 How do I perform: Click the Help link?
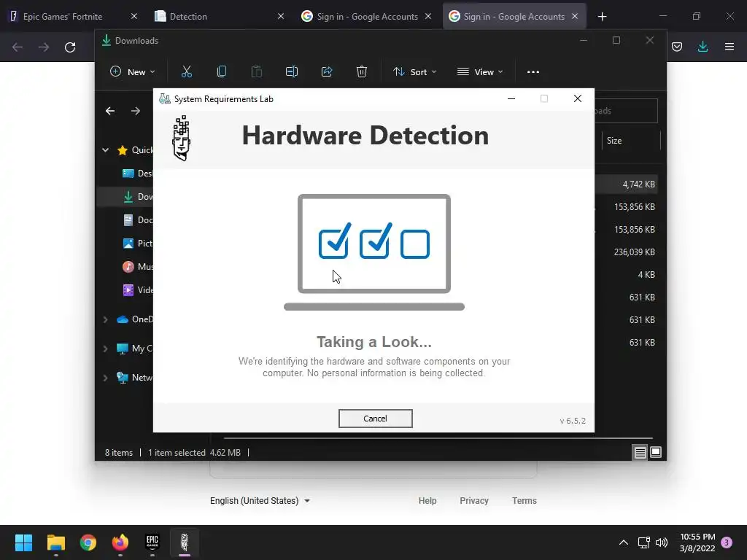point(427,501)
